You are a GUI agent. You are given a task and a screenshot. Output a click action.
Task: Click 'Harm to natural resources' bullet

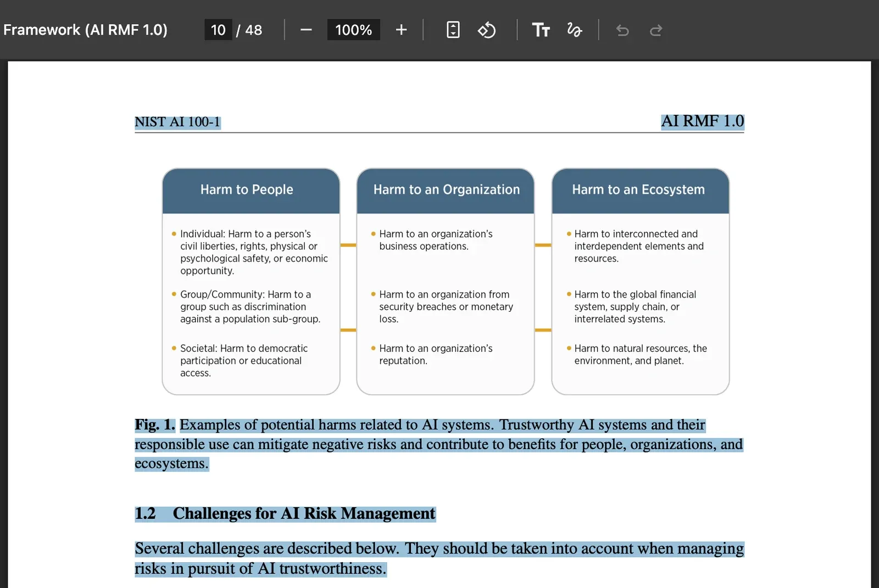(637, 354)
